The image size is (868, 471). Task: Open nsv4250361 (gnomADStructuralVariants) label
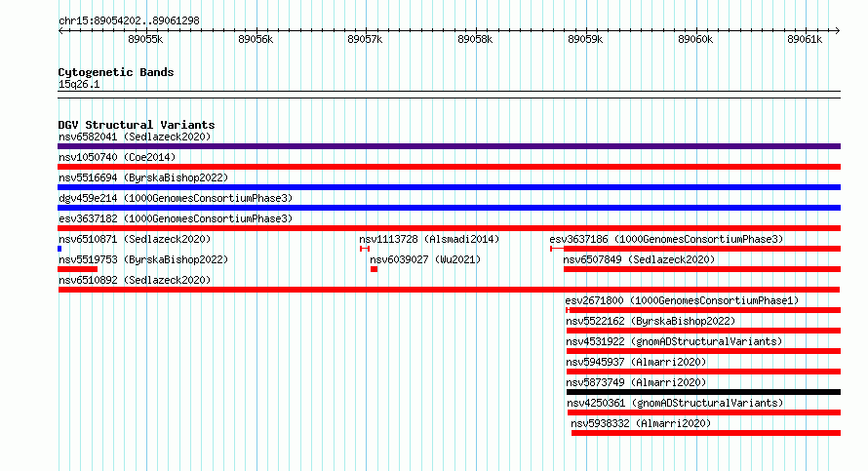point(675,403)
